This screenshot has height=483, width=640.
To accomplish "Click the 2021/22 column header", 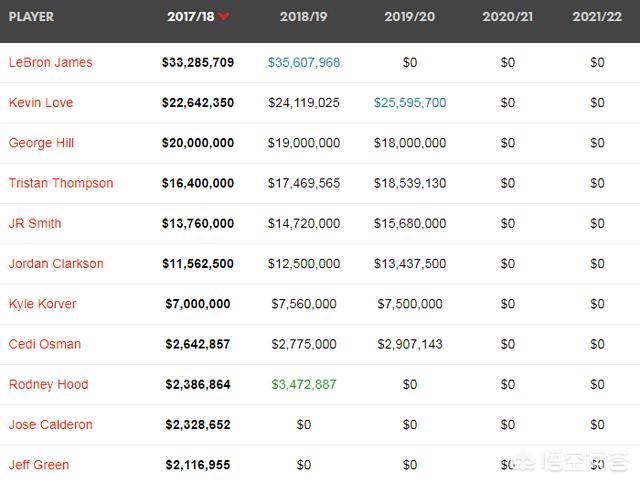I will pos(597,17).
